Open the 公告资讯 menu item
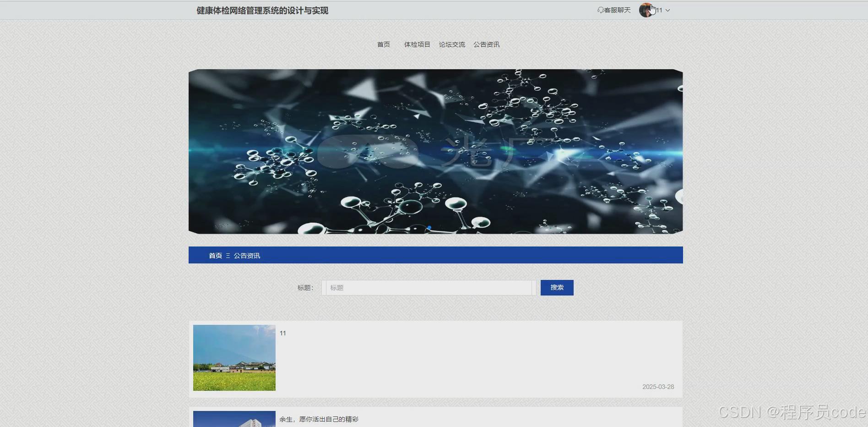 486,44
